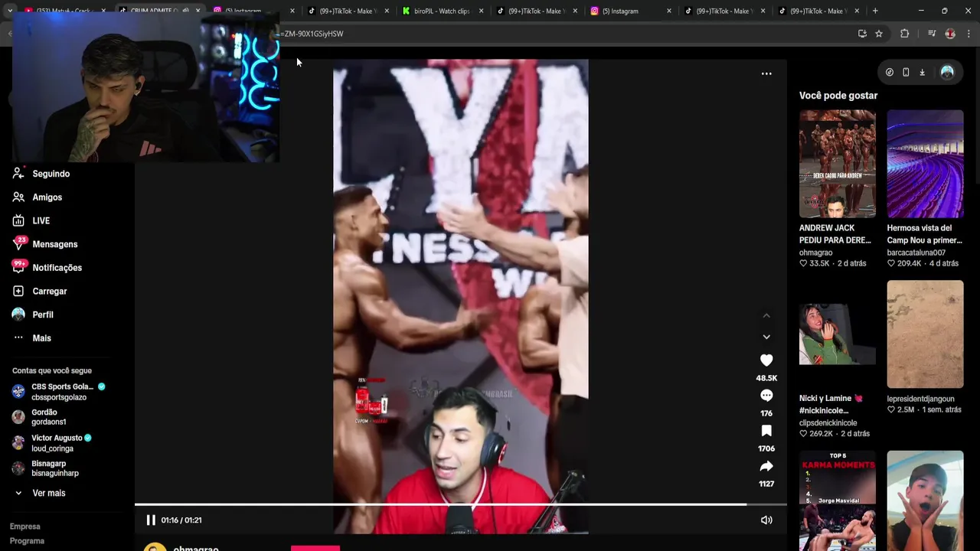This screenshot has height=551, width=980.
Task: Pause the TikTok video playback
Action: (x=151, y=520)
